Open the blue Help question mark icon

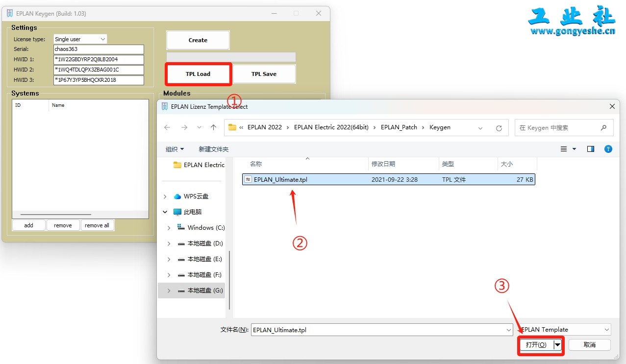point(608,149)
